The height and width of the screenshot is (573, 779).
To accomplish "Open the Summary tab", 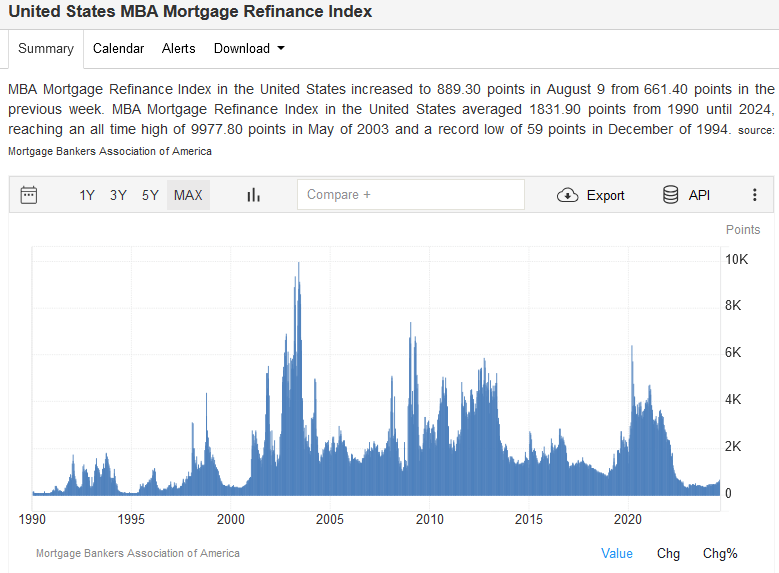I will coord(46,48).
